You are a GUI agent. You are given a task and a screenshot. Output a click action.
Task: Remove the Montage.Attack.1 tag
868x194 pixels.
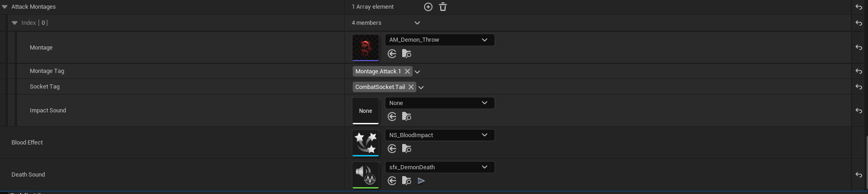tap(407, 72)
